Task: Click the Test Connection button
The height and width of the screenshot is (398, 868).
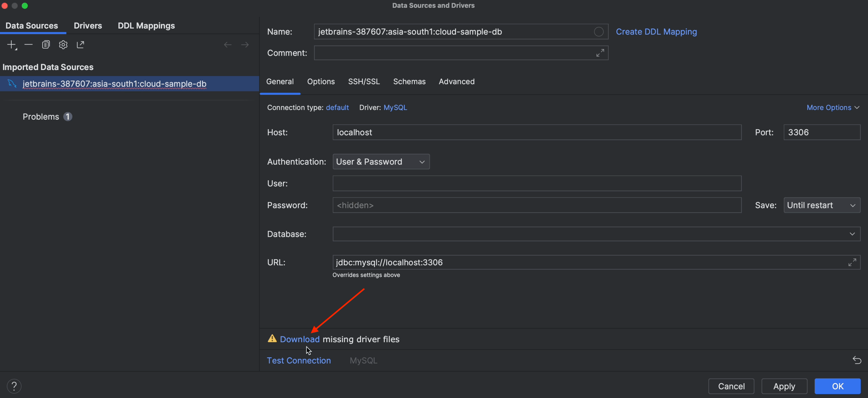Action: (x=299, y=360)
